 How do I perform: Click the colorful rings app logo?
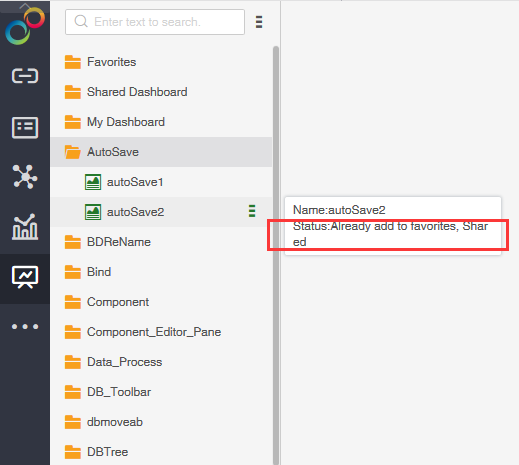tap(25, 27)
